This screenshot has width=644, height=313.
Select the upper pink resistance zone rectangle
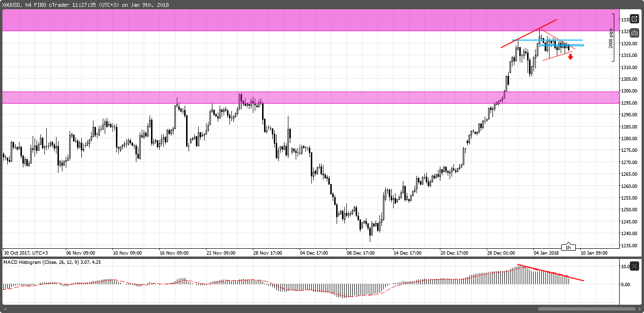pos(292,20)
